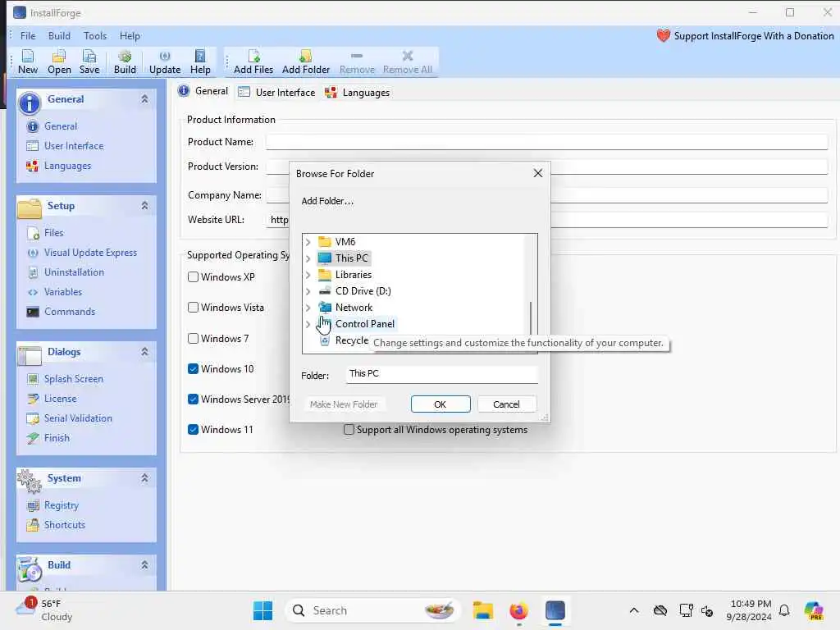Click the Help toolbar icon
This screenshot has height=630, width=840.
[x=200, y=62]
